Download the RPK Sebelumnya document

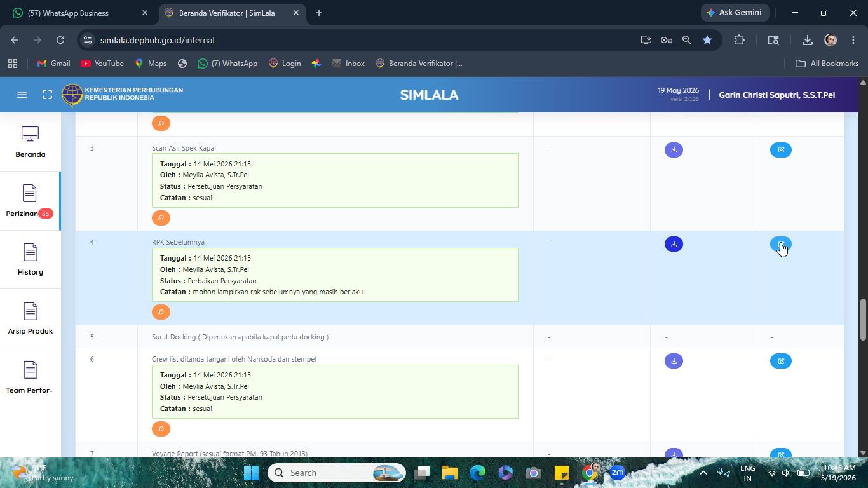pos(674,244)
